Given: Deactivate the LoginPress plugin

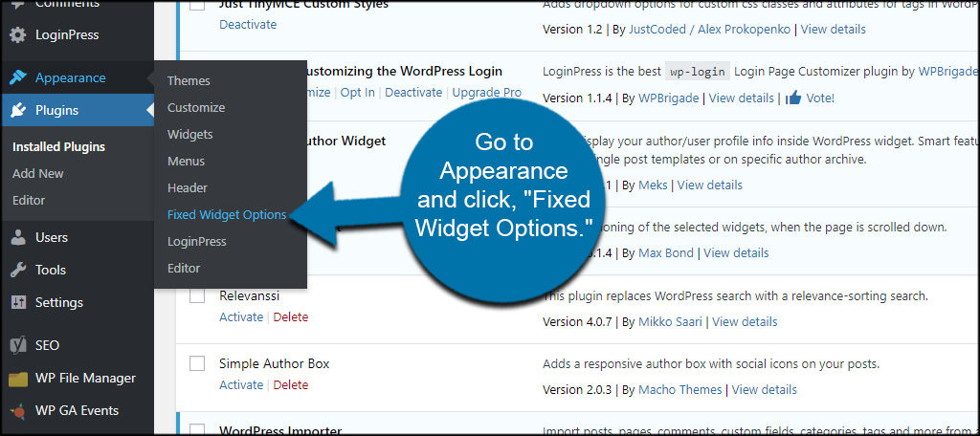Looking at the screenshot, I should point(413,93).
